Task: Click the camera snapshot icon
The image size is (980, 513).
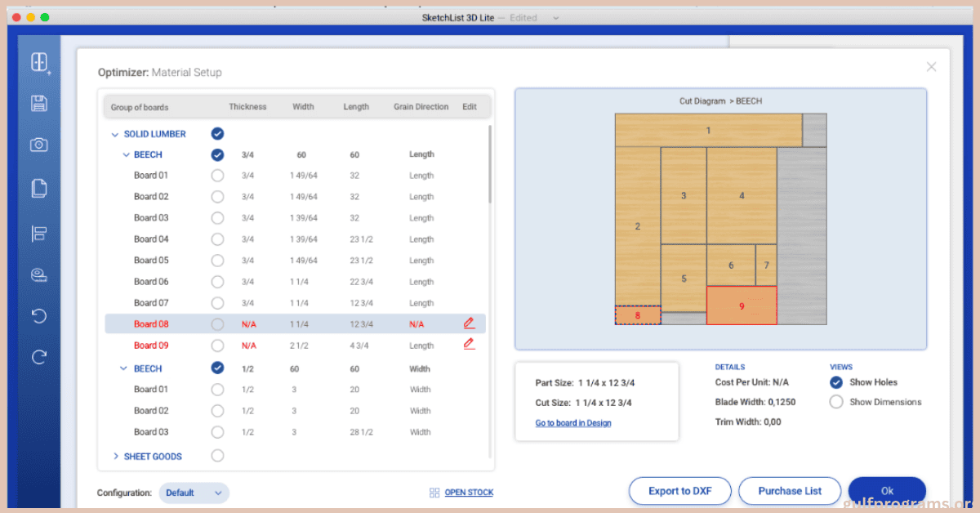Action: point(38,145)
